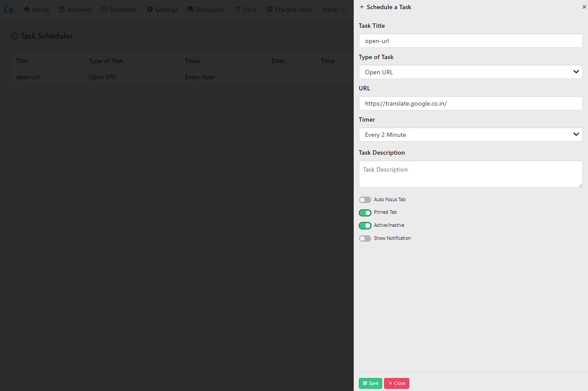Click the Practice Form icon
This screenshot has height=391, width=588.
coord(270,9)
